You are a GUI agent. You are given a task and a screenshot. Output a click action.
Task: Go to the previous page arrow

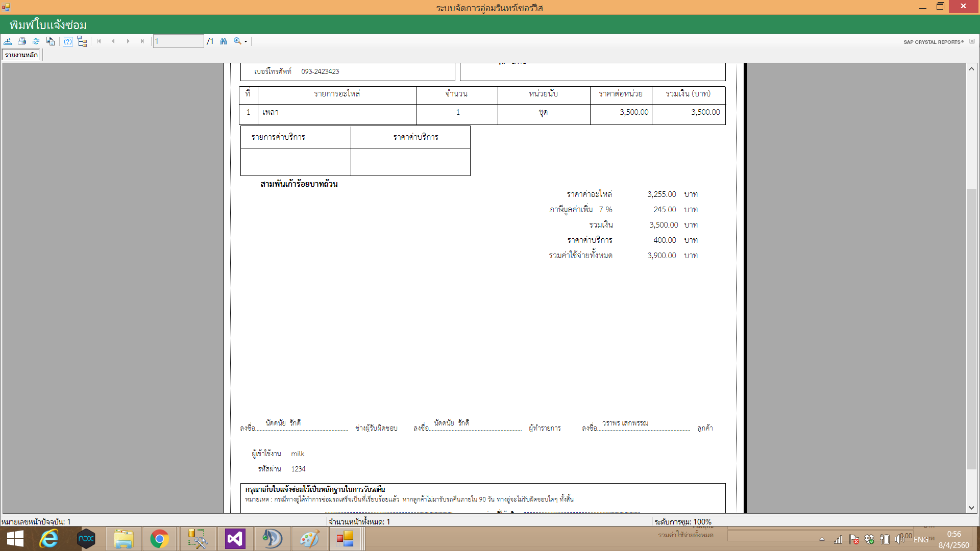coord(113,41)
